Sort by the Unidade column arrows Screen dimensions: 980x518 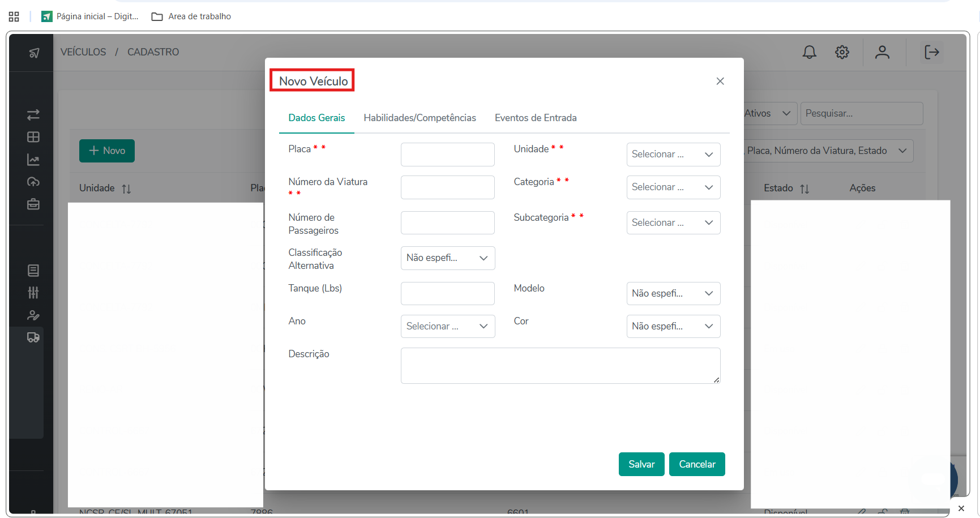click(126, 189)
